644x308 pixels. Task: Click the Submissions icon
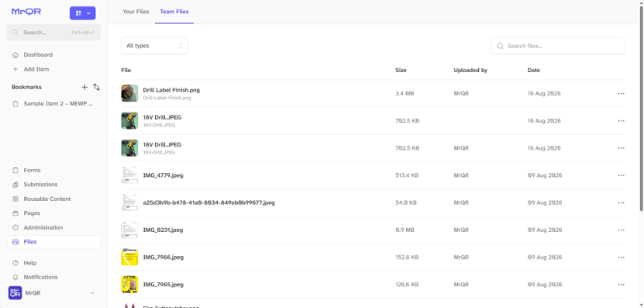pyautogui.click(x=15, y=185)
